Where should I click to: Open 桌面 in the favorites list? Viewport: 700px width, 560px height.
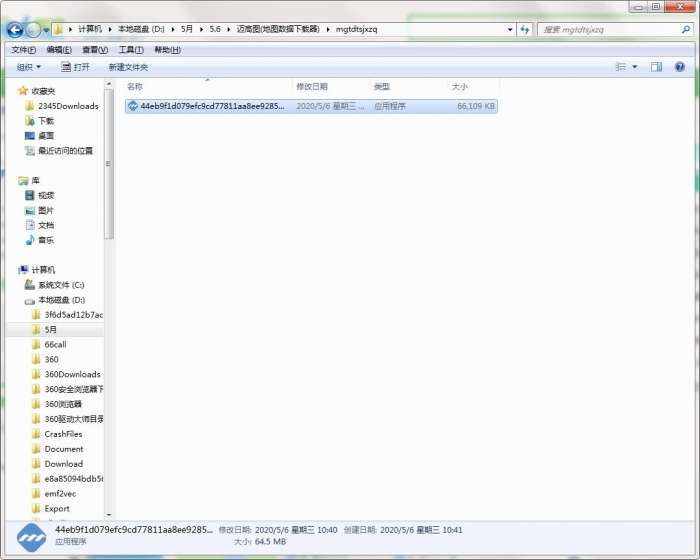click(x=46, y=136)
